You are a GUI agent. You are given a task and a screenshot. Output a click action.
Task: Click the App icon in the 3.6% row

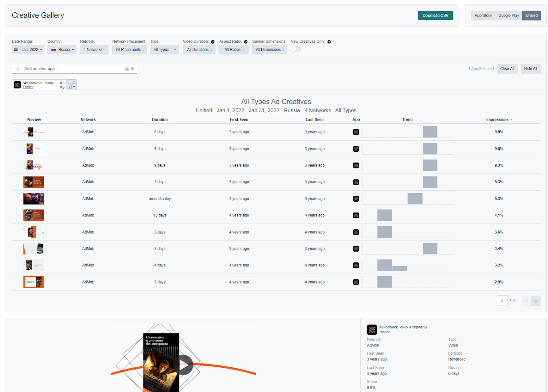click(356, 232)
